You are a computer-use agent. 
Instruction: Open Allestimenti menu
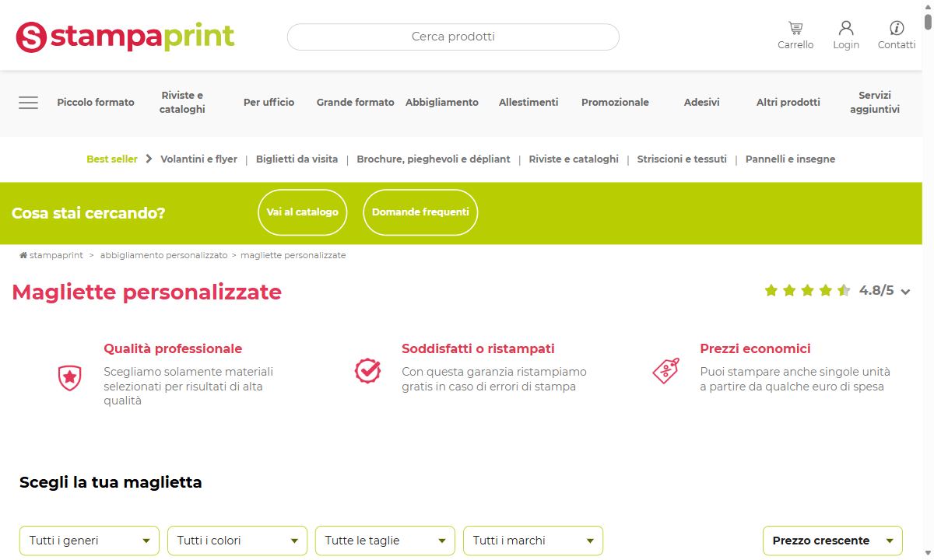point(528,103)
